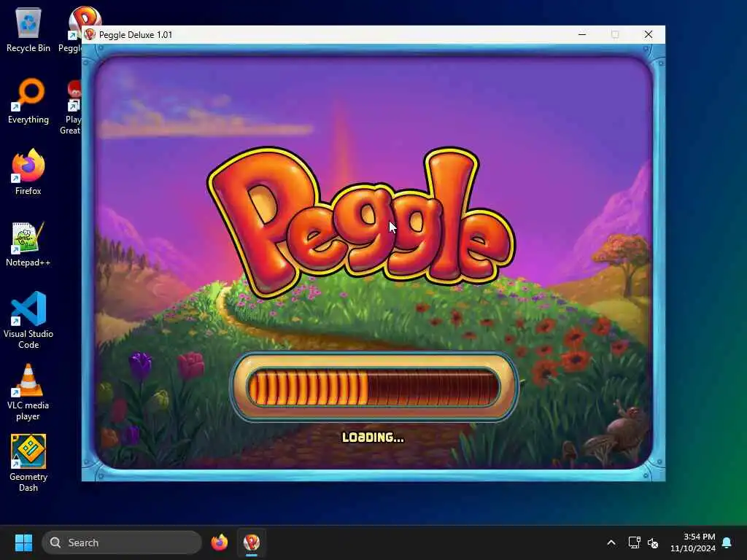747x560 pixels.
Task: Click the Peggle taskbar button
Action: click(252, 542)
